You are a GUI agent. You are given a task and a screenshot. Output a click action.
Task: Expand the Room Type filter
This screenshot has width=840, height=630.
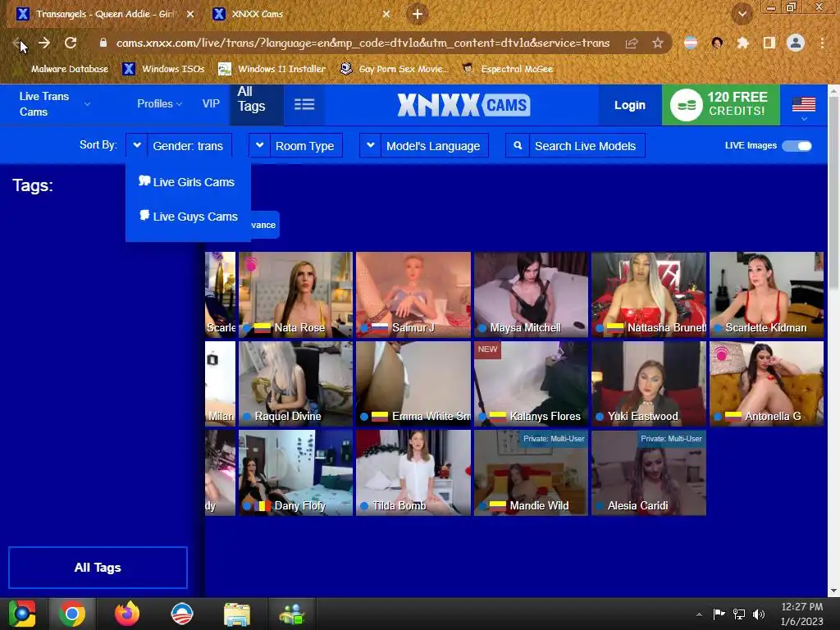tap(295, 145)
